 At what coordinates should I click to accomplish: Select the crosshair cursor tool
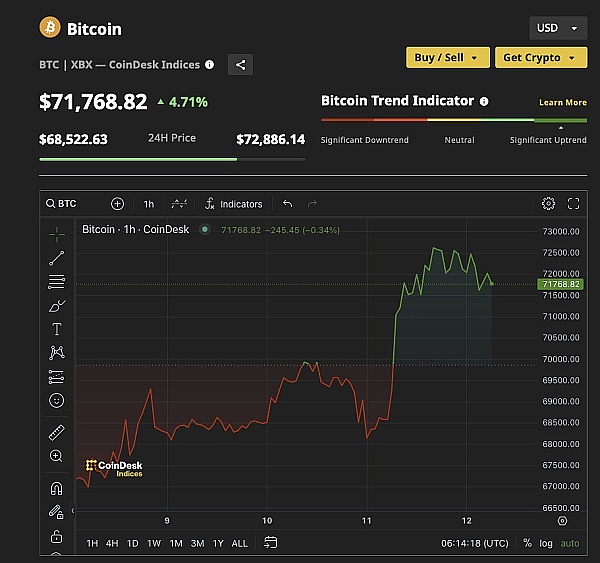click(57, 234)
